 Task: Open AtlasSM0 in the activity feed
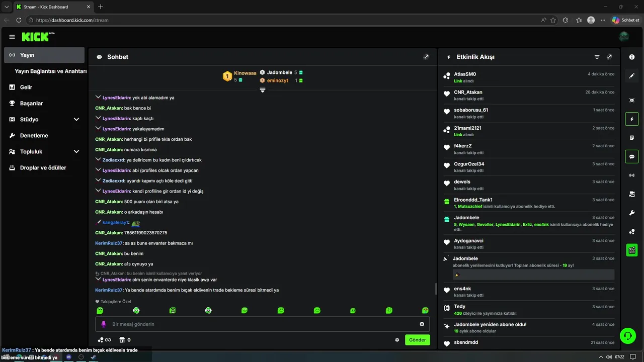(x=465, y=74)
